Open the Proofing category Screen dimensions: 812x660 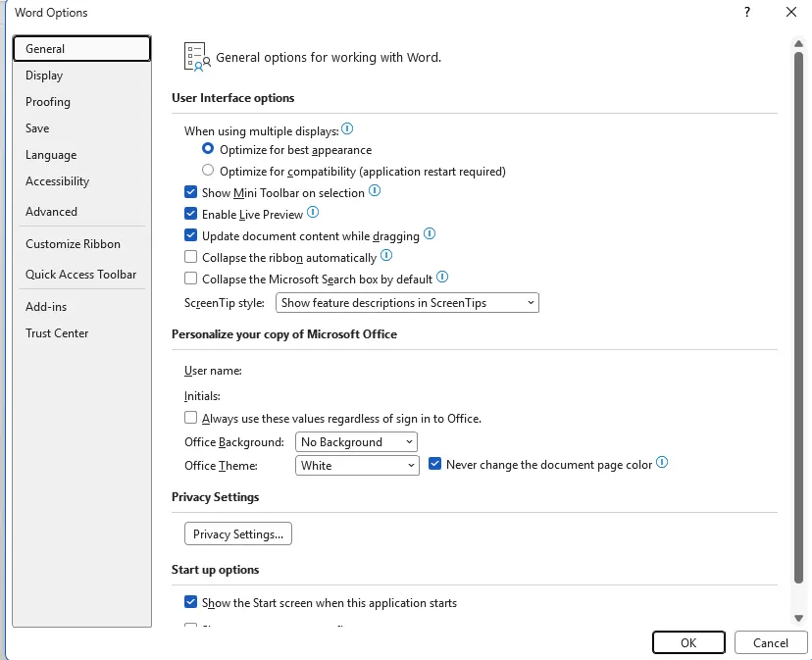pyautogui.click(x=81, y=102)
